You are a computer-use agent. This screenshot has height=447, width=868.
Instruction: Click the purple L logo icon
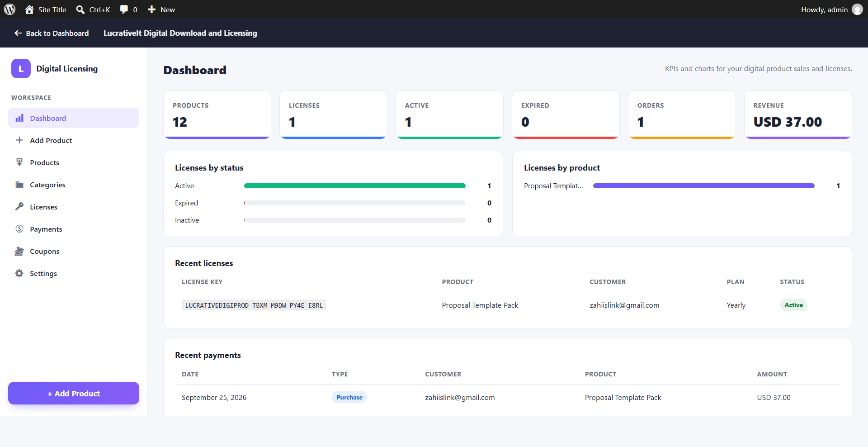[21, 69]
